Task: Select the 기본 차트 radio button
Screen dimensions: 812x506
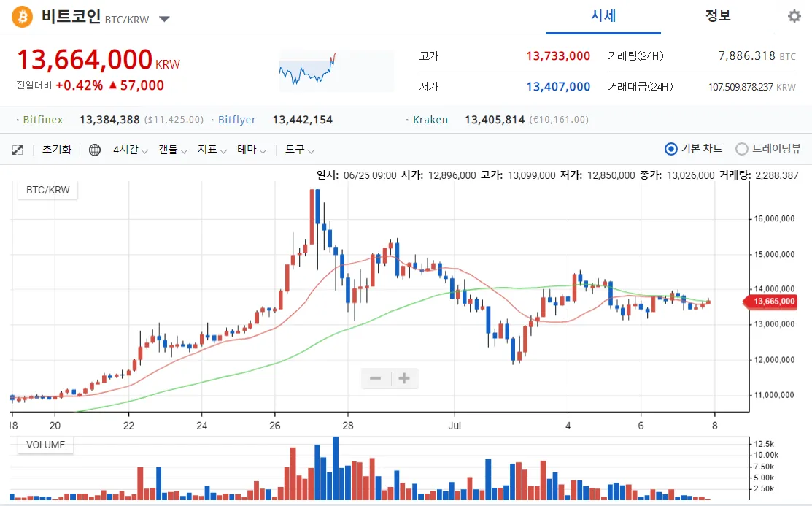Action: [670, 148]
